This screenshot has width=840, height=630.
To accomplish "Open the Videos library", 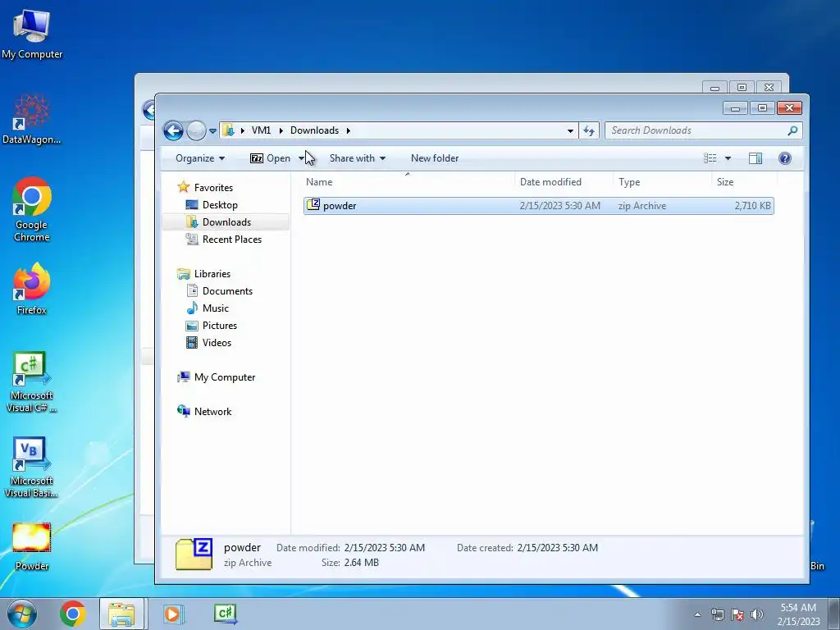I will tap(217, 342).
